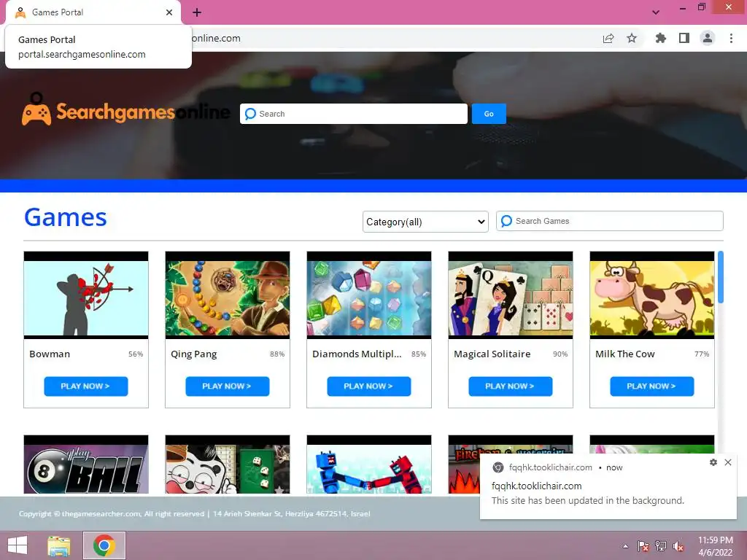The height and width of the screenshot is (560, 747).
Task: Open the Chrome profile avatar
Action: coord(708,38)
